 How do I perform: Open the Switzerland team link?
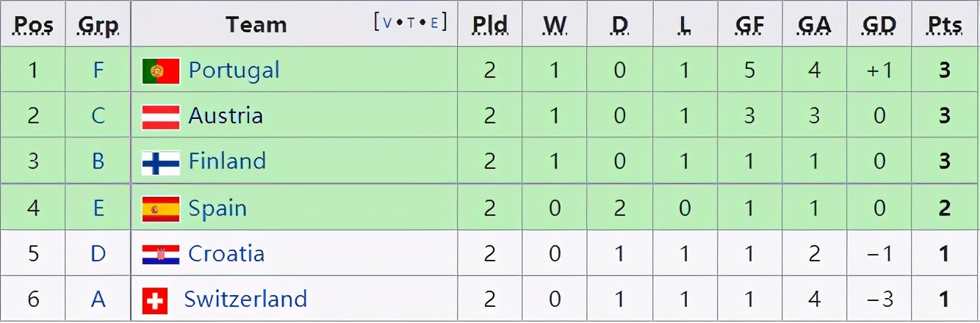click(245, 300)
